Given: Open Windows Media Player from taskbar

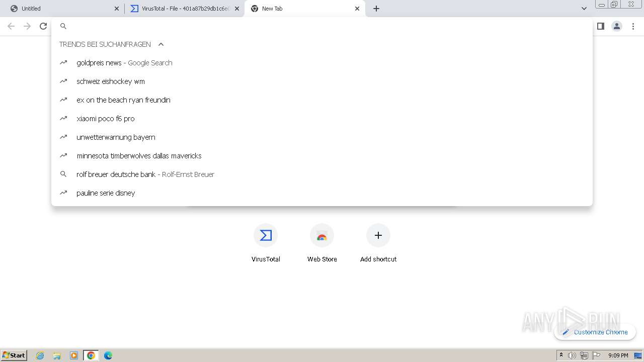Looking at the screenshot, I should pyautogui.click(x=74, y=355).
